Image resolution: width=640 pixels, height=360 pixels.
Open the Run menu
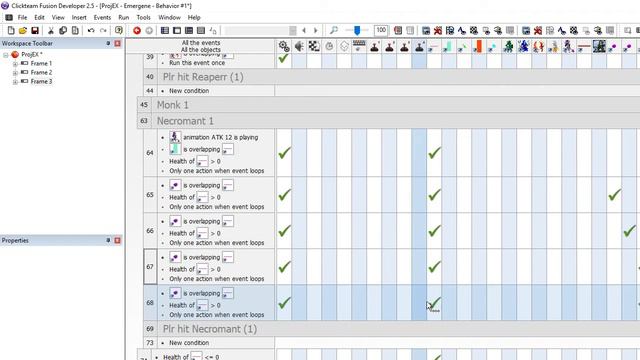tap(124, 18)
